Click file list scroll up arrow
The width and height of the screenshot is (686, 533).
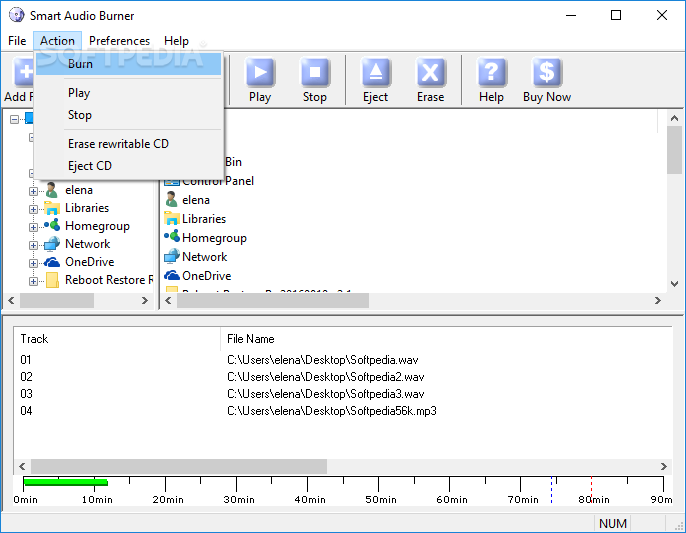pos(674,118)
